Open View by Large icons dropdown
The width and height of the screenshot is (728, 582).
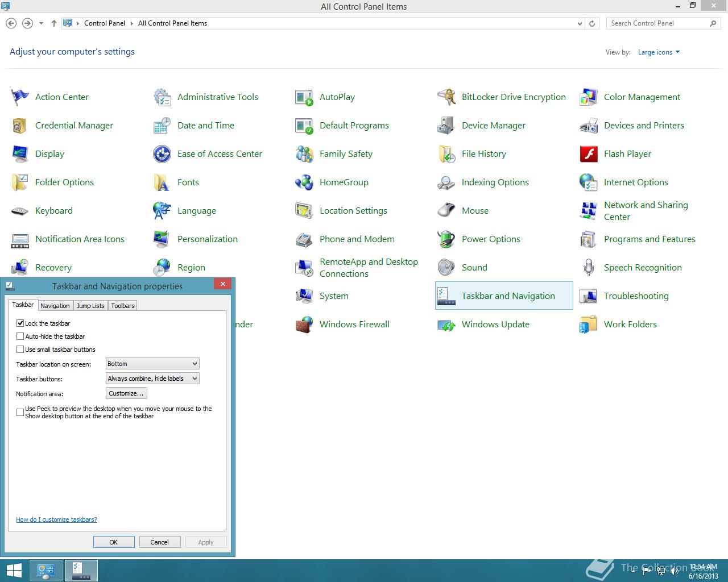point(659,52)
